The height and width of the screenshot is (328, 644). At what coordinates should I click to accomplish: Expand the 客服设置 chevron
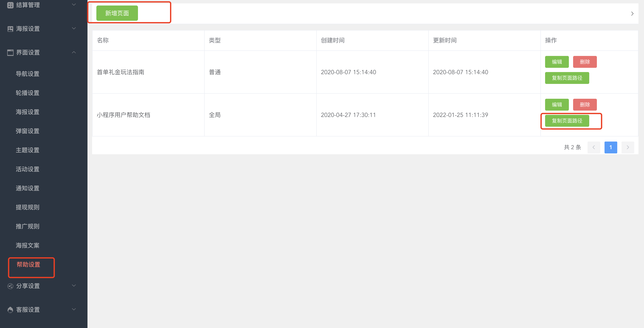(x=74, y=309)
